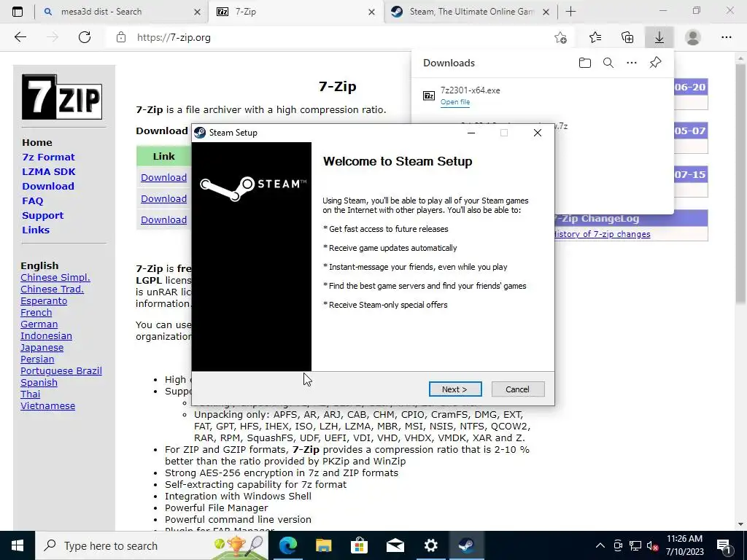Open the Links page

coord(36,230)
